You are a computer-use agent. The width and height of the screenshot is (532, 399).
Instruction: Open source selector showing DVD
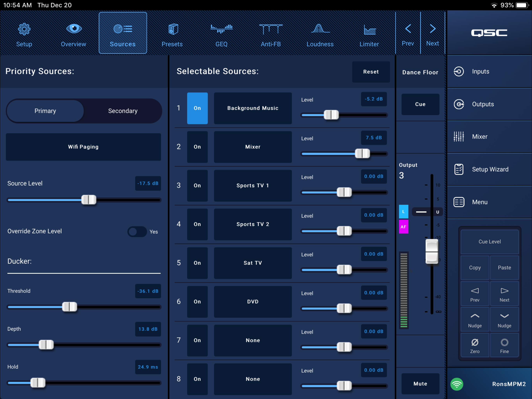[253, 302]
